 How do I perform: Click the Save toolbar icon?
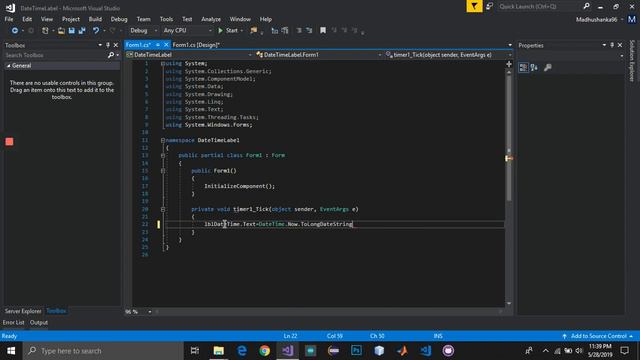click(72, 31)
